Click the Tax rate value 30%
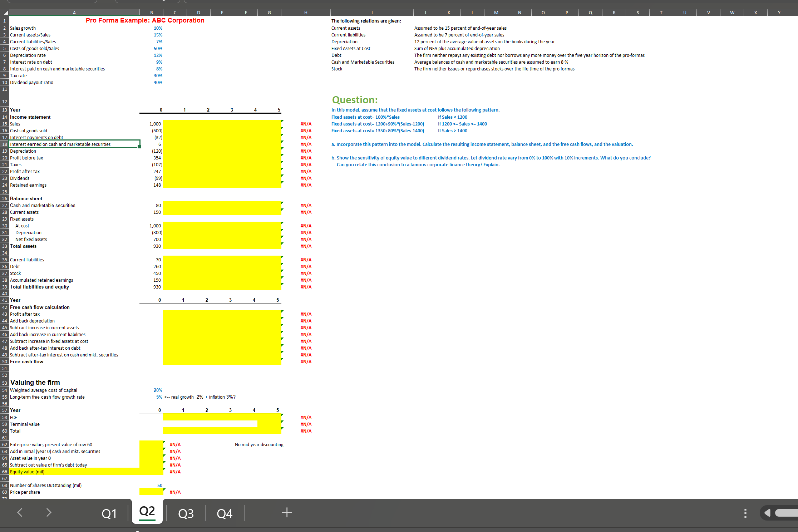798x532 pixels. [158, 75]
